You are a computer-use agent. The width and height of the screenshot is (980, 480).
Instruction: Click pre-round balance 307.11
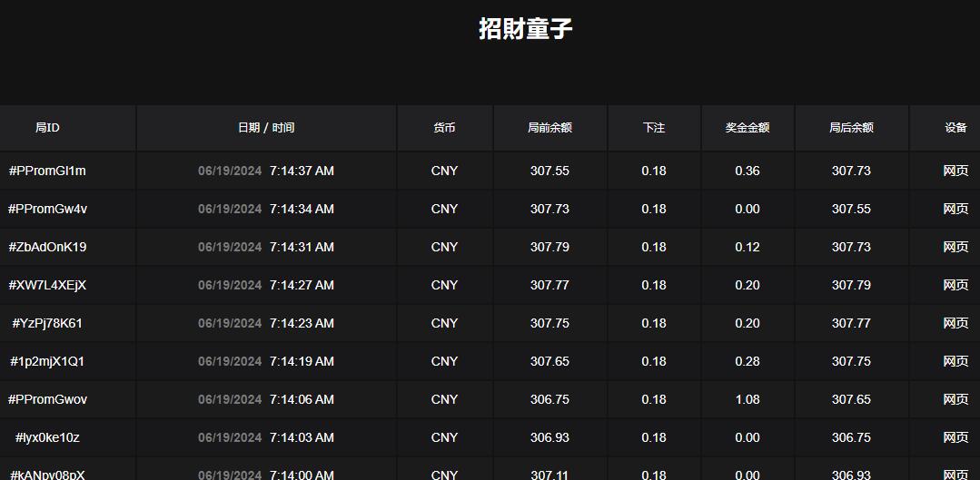(550, 475)
